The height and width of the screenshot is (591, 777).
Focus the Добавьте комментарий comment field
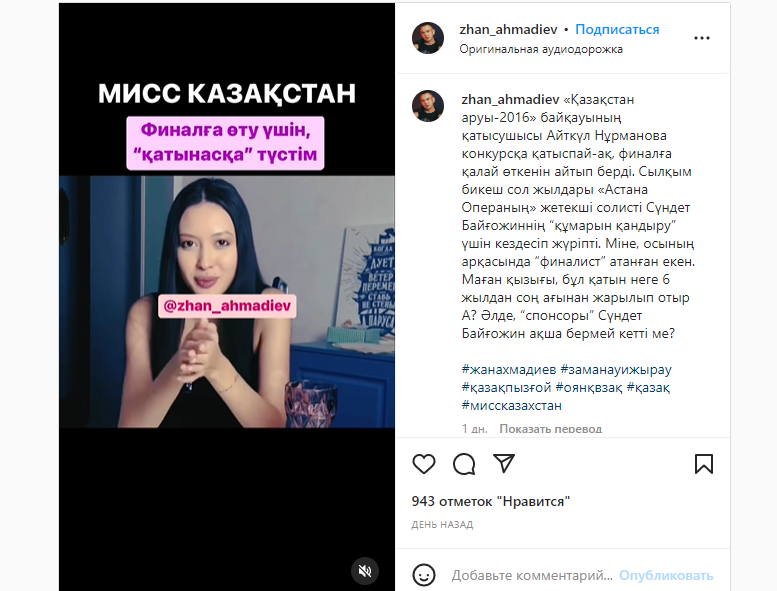pyautogui.click(x=532, y=575)
